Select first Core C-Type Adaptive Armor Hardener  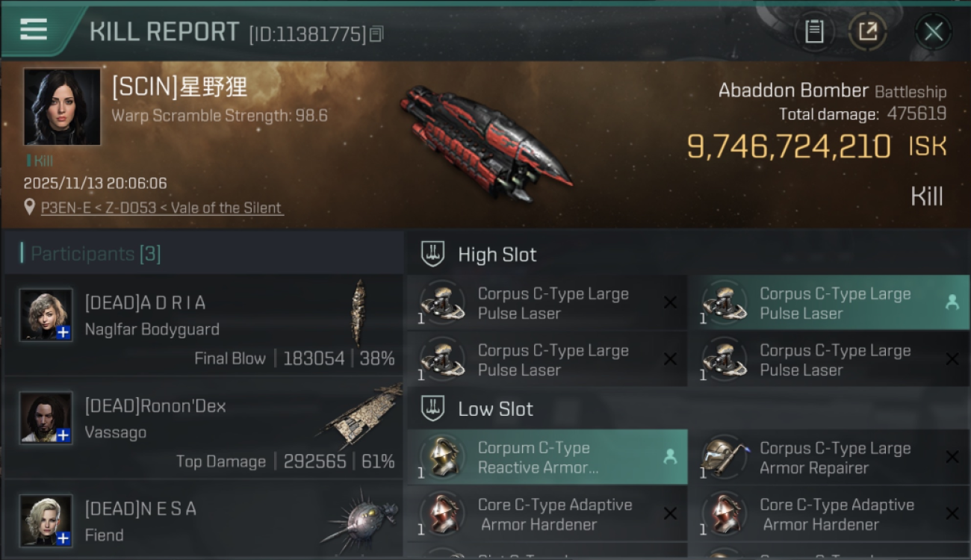pos(547,514)
